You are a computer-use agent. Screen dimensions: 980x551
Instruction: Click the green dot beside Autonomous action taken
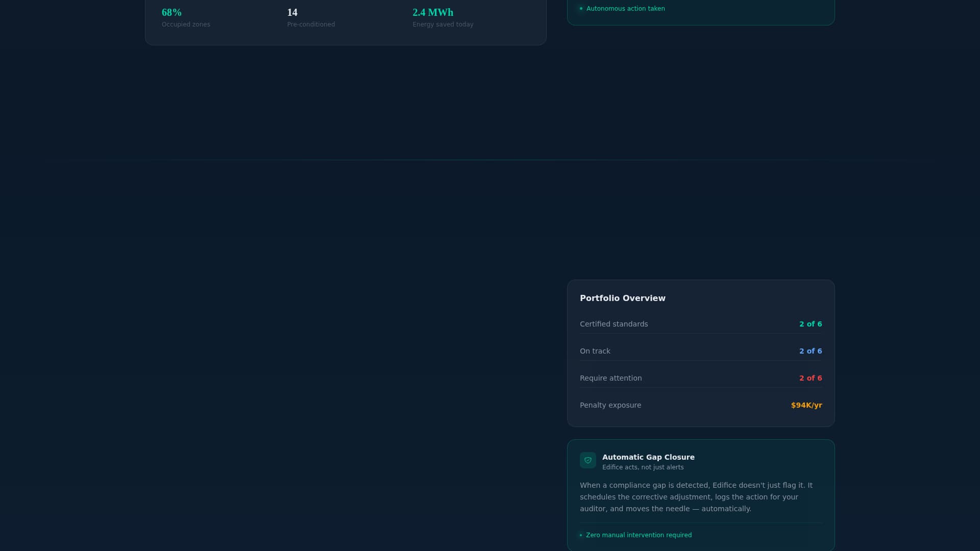tap(580, 9)
